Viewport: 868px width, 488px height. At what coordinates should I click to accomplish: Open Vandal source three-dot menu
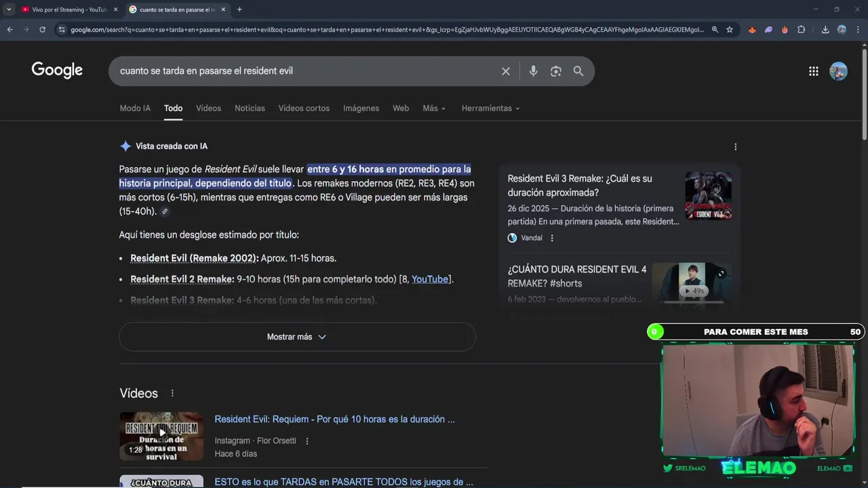coord(552,238)
